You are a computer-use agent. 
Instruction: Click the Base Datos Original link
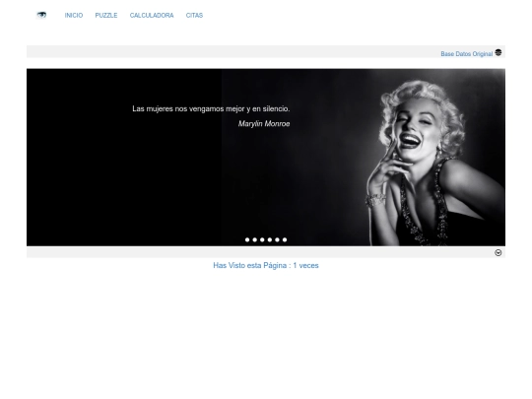(467, 54)
